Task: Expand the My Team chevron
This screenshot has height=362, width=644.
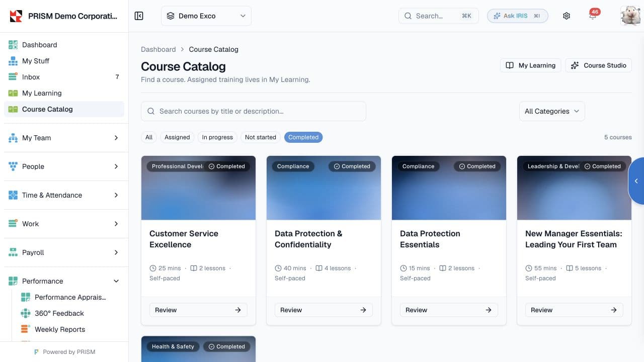Action: pos(116,138)
